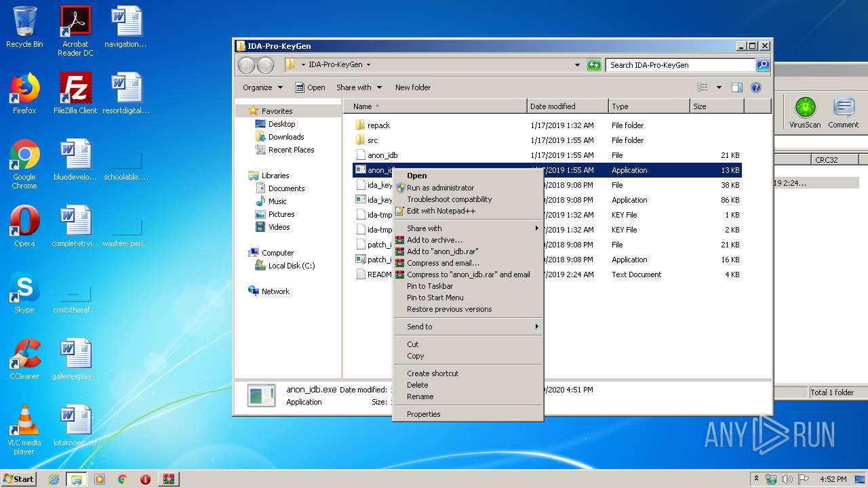
Task: Expand the address bar history dropdown
Action: 577,65
